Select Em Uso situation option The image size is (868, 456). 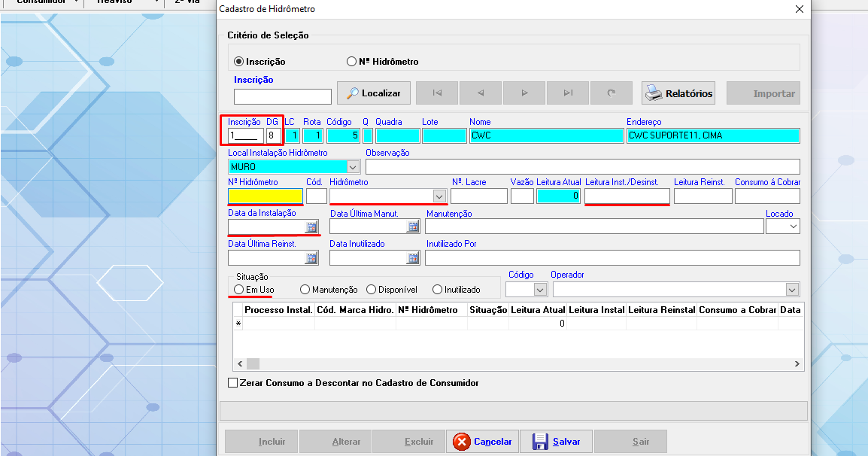pos(239,289)
